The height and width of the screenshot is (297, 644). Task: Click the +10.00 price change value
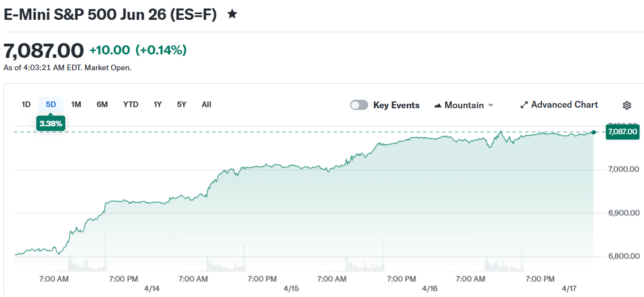[x=110, y=50]
